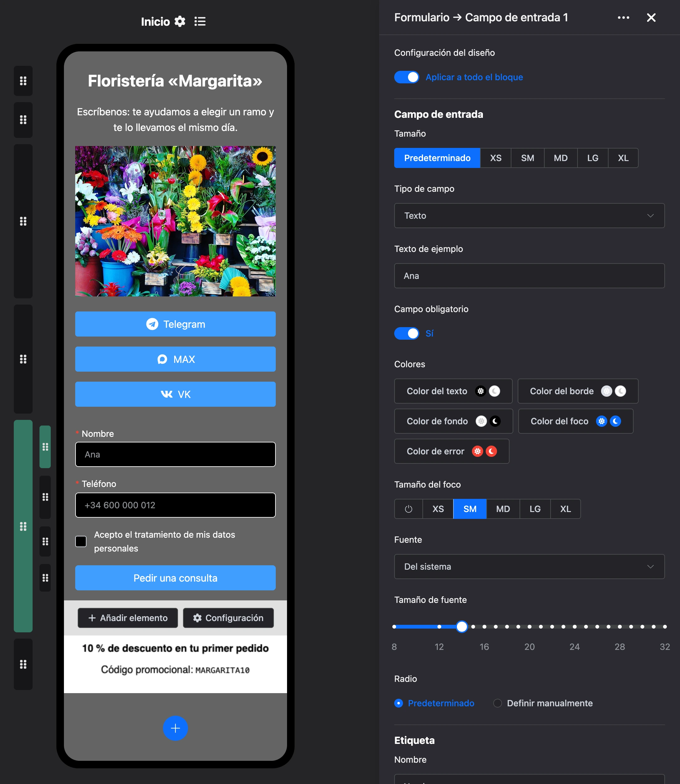Disable focus ring with power icon
Screen dimensions: 680x784
(x=409, y=509)
